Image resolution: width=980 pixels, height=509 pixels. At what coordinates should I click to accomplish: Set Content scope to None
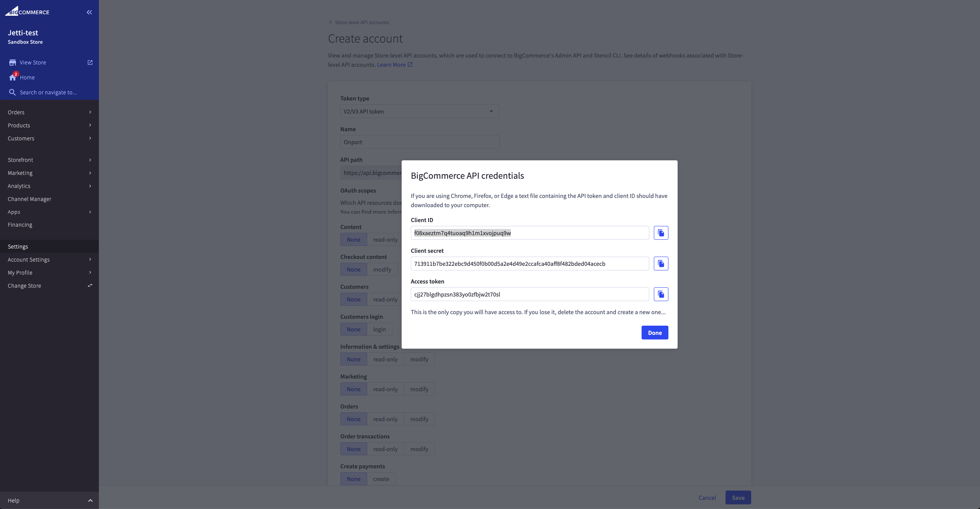coord(354,239)
